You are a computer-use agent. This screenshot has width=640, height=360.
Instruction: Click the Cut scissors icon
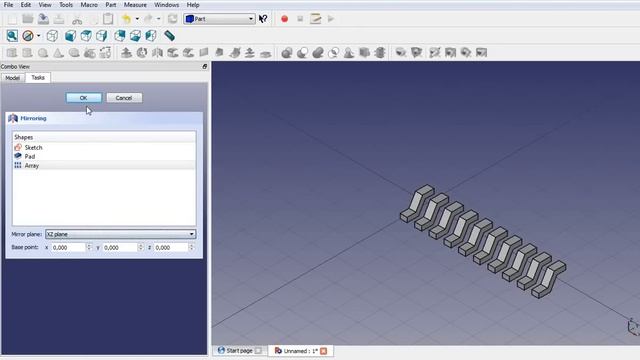click(x=77, y=19)
